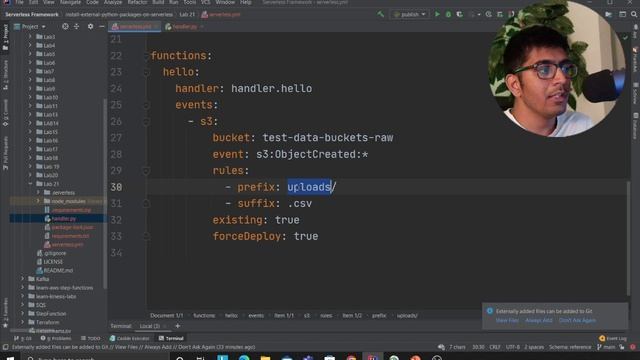
Task: Expand the Lab3 folder in project tree
Action: (x=30, y=37)
